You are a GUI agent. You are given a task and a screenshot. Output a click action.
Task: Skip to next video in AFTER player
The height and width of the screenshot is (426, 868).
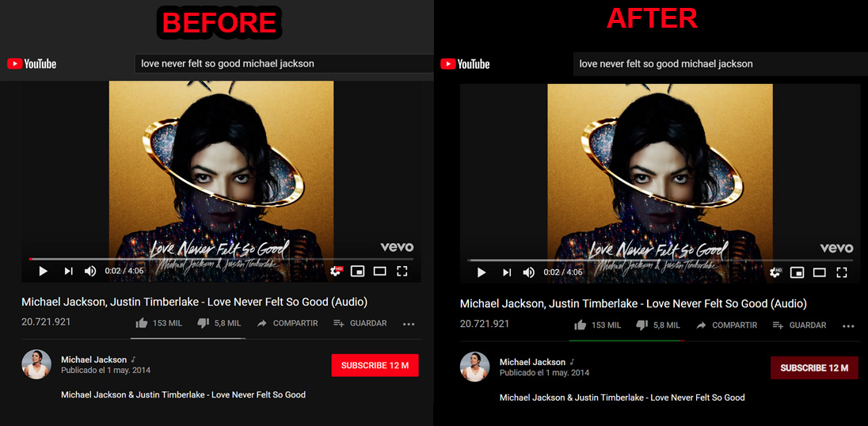(507, 272)
